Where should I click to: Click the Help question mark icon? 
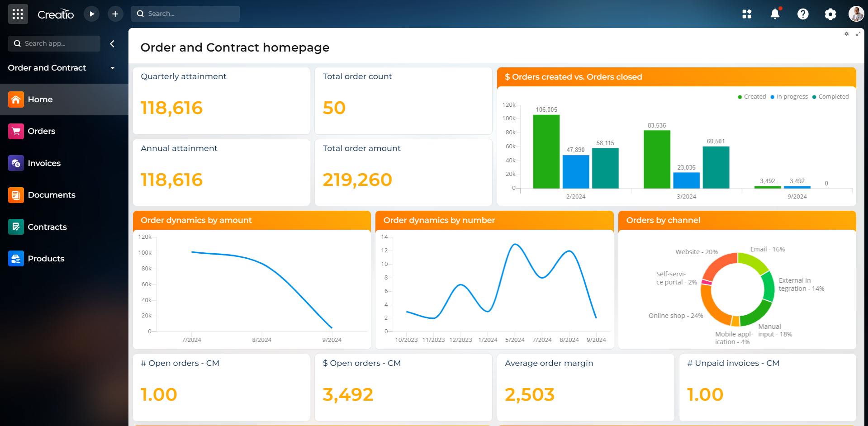point(803,14)
